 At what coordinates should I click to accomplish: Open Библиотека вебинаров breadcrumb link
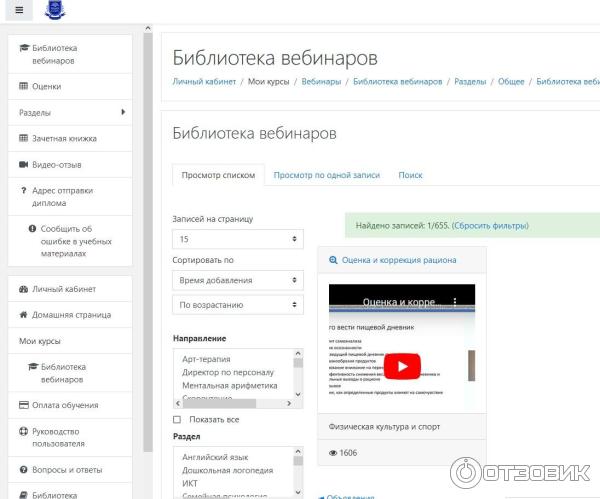[x=398, y=82]
